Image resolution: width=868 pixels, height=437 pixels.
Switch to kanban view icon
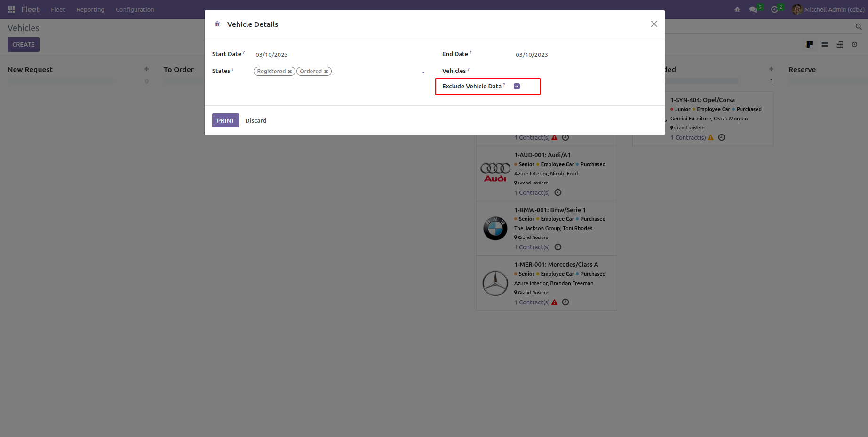click(810, 44)
